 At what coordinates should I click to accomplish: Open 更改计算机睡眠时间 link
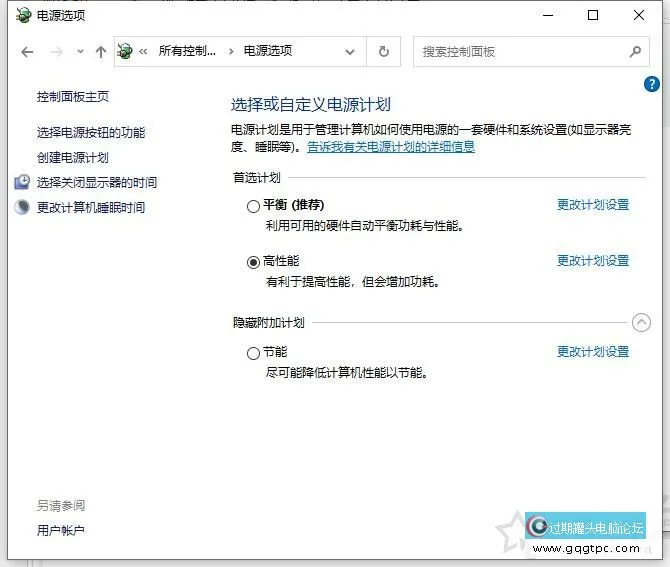(91, 208)
